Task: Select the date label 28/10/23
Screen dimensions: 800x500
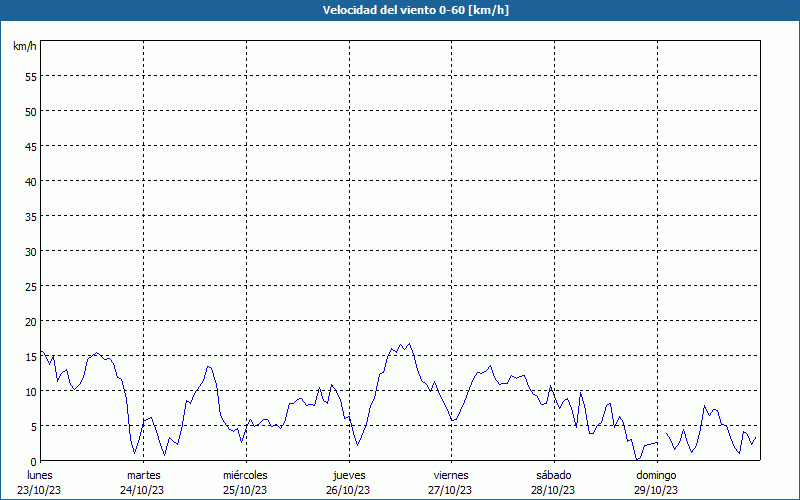Action: point(553,490)
